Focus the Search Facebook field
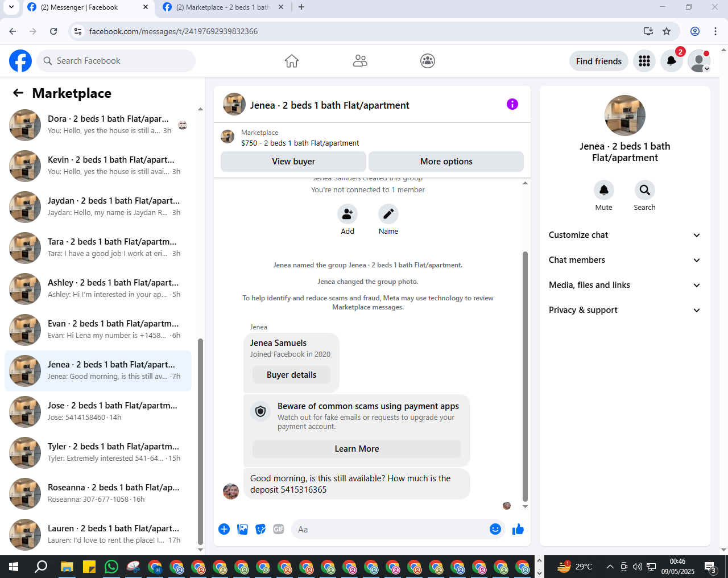 click(116, 61)
